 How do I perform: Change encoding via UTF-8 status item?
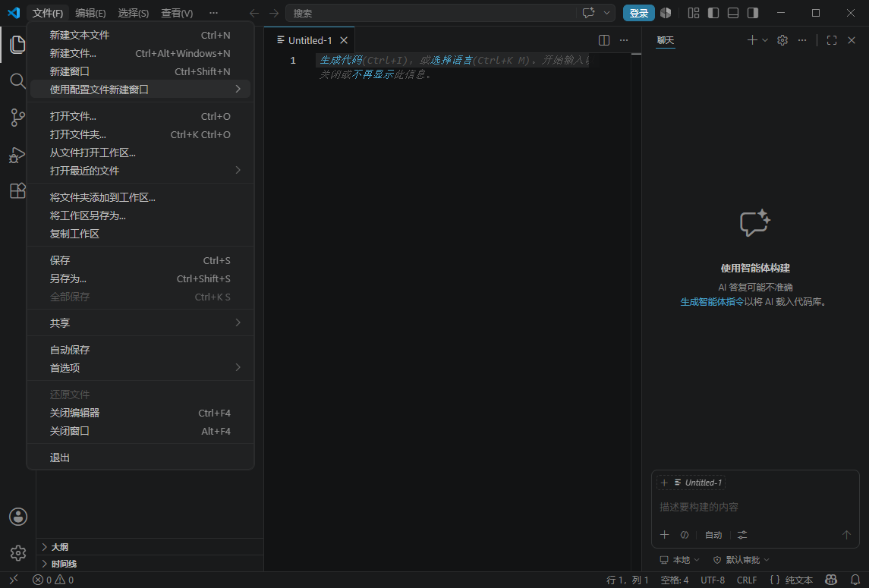pos(713,580)
